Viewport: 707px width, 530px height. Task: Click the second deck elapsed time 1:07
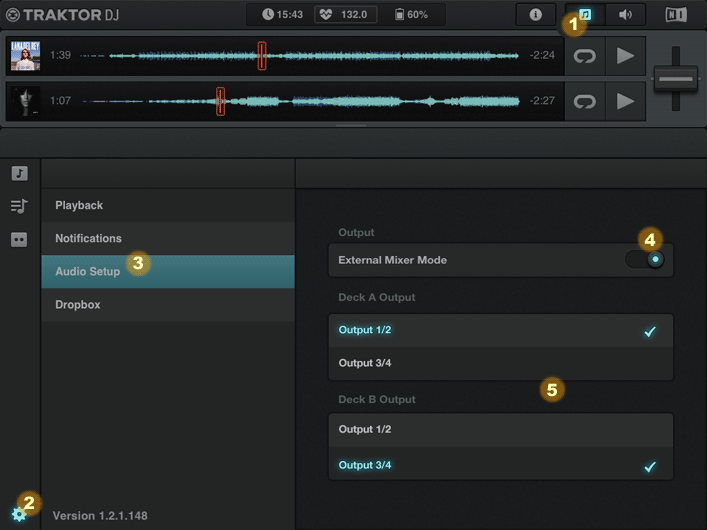click(x=60, y=100)
